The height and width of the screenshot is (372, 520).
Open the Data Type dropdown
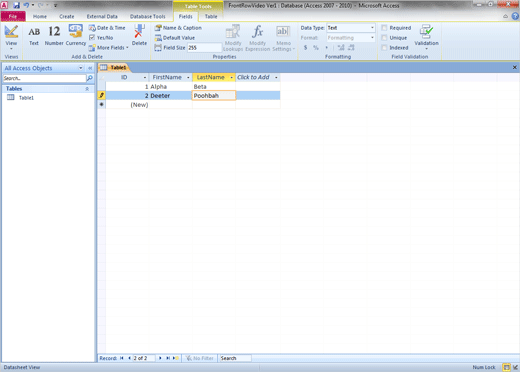pyautogui.click(x=372, y=28)
